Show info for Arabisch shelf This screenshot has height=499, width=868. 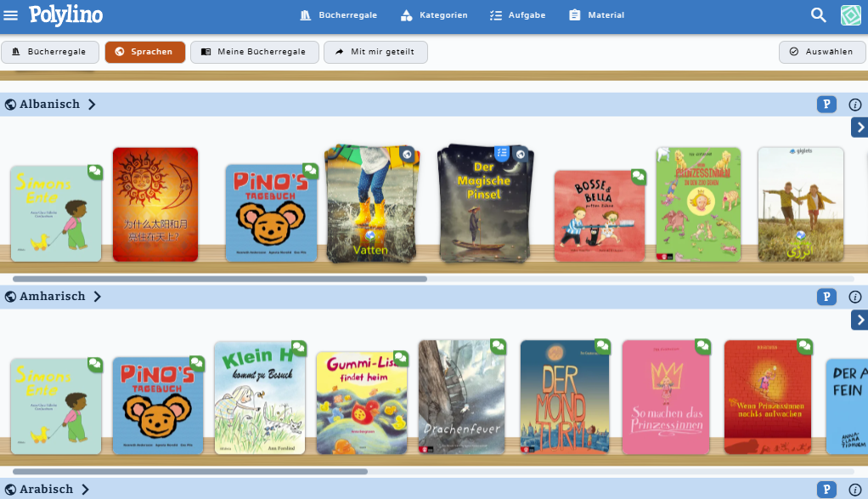854,490
